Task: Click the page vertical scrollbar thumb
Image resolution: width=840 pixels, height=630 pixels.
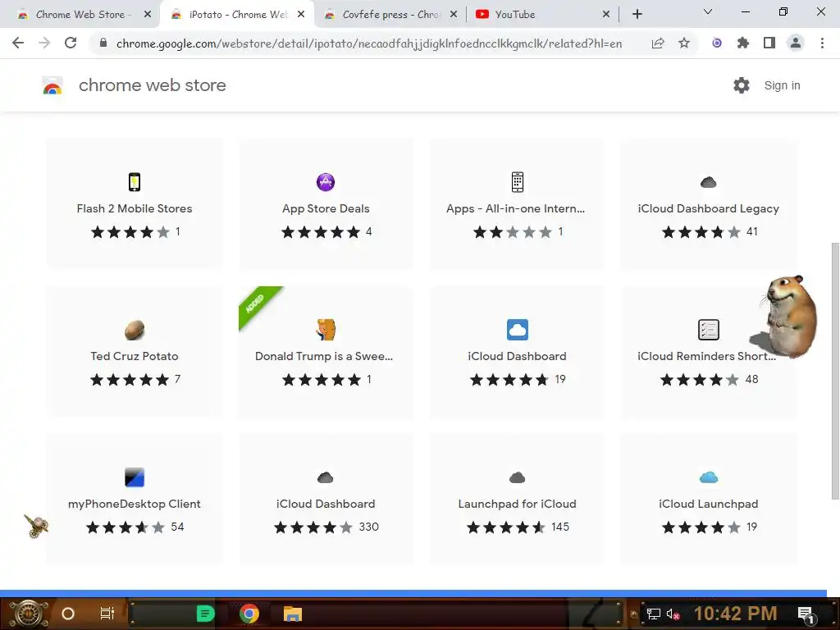Action: click(x=834, y=370)
